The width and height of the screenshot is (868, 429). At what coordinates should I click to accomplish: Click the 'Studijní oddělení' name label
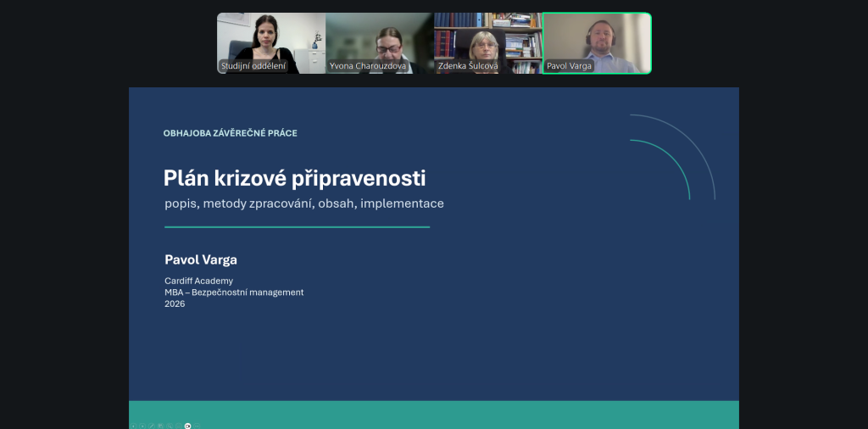tap(254, 66)
